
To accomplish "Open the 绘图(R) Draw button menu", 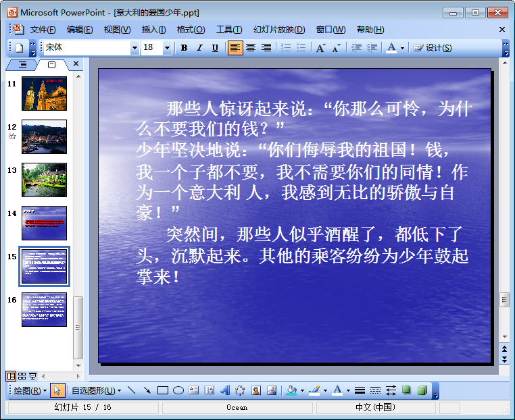I will click(30, 390).
